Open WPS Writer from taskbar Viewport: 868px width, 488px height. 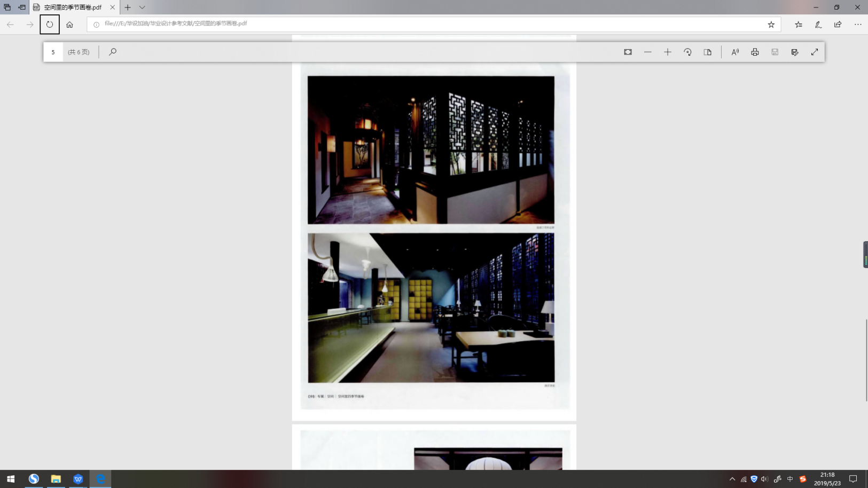tap(78, 479)
